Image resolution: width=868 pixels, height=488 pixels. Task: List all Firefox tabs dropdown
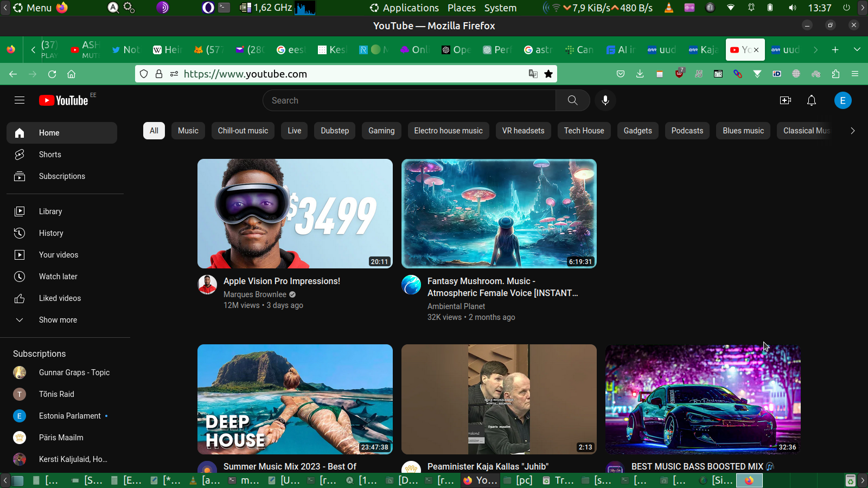[x=857, y=49]
